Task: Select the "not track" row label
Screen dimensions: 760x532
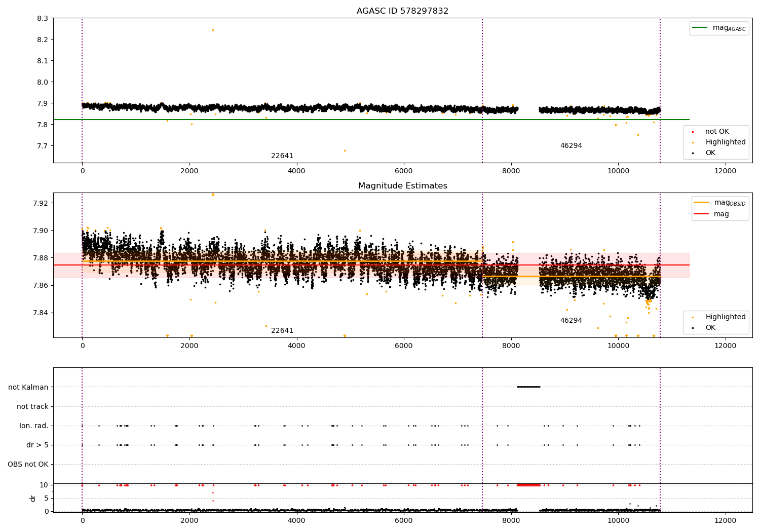Action: pos(32,406)
